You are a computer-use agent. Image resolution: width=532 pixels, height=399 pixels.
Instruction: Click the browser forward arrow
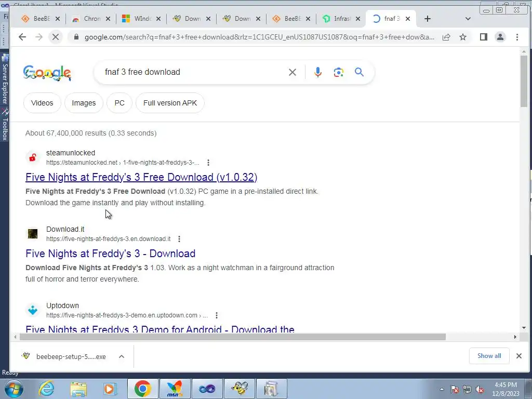click(39, 37)
